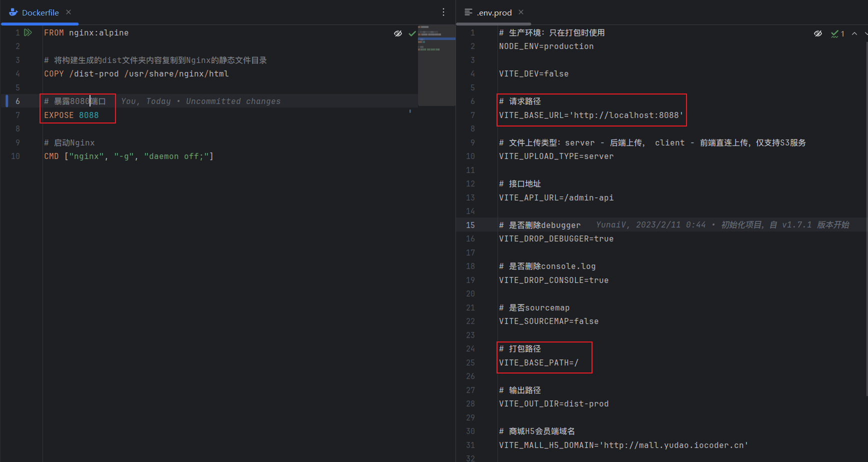The image size is (868, 462).
Task: Click the '# 是否sourcemap' comment
Action: tap(534, 307)
